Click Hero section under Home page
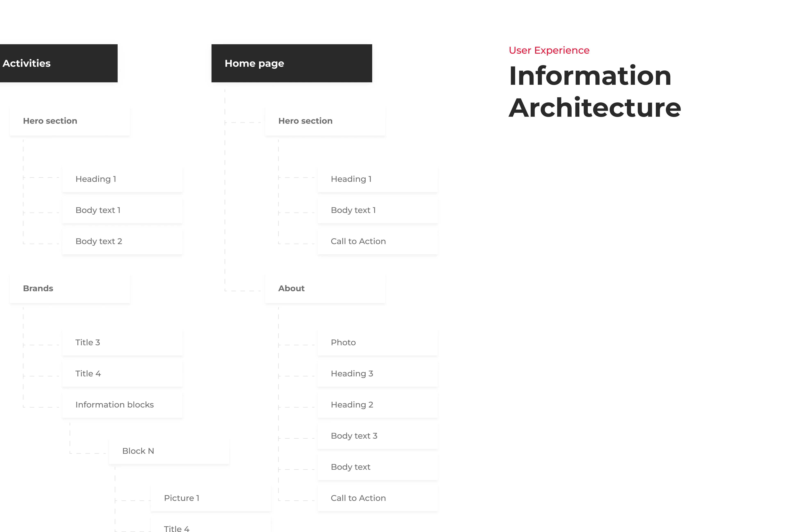Screen dimensions: 787x532 325,121
